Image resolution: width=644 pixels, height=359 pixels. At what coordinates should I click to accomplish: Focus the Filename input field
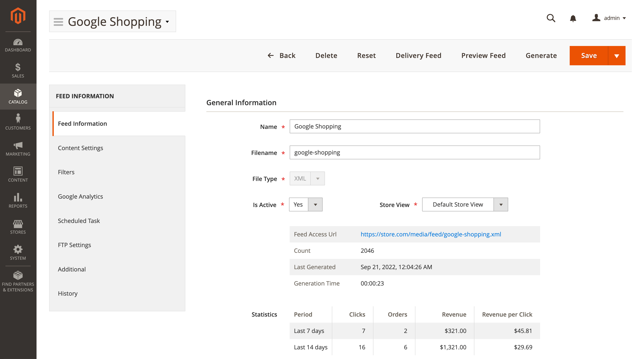click(415, 152)
